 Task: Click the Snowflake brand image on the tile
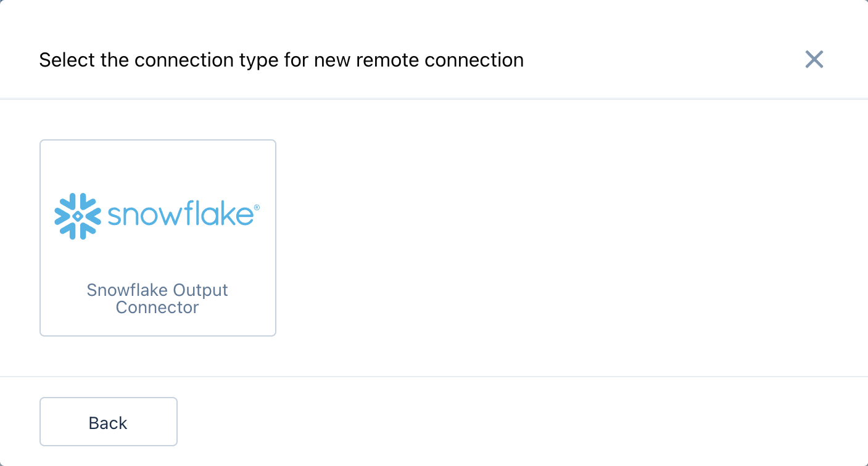point(157,216)
